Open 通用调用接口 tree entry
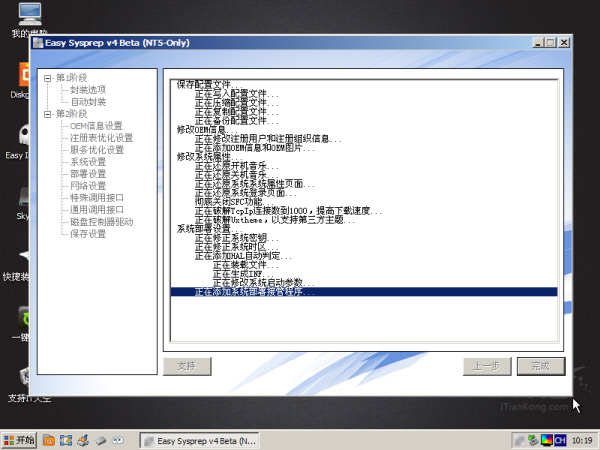 click(97, 210)
